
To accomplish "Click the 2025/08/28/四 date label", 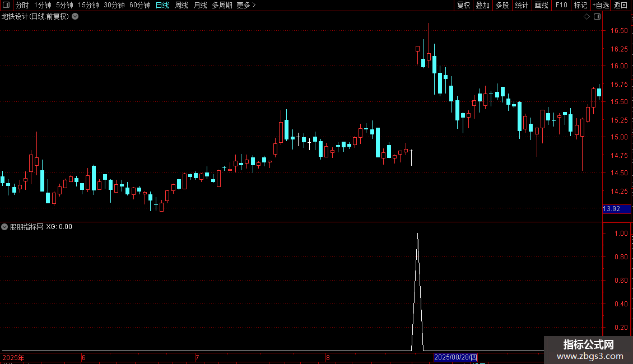I will click(456, 357).
